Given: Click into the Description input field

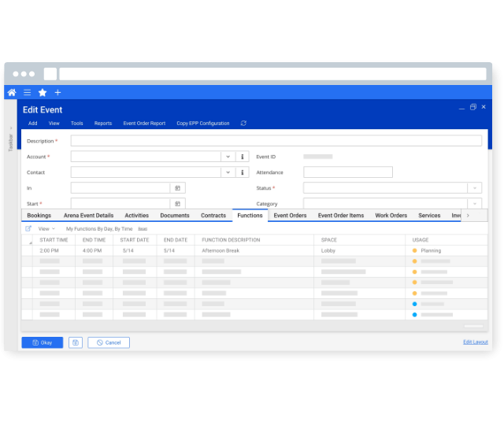Looking at the screenshot, I should tap(276, 141).
